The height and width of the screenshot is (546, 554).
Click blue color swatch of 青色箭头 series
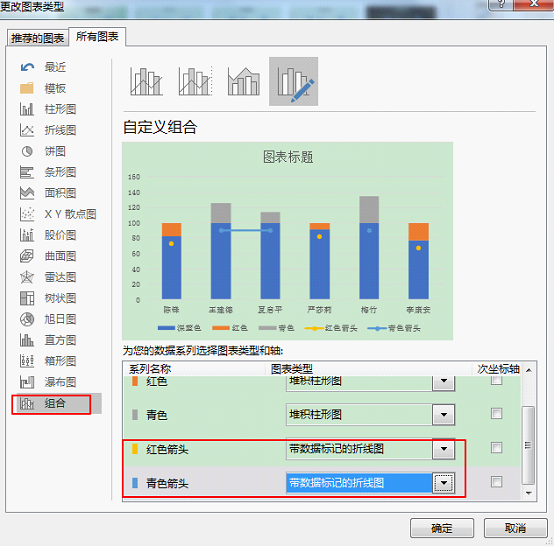pyautogui.click(x=135, y=483)
